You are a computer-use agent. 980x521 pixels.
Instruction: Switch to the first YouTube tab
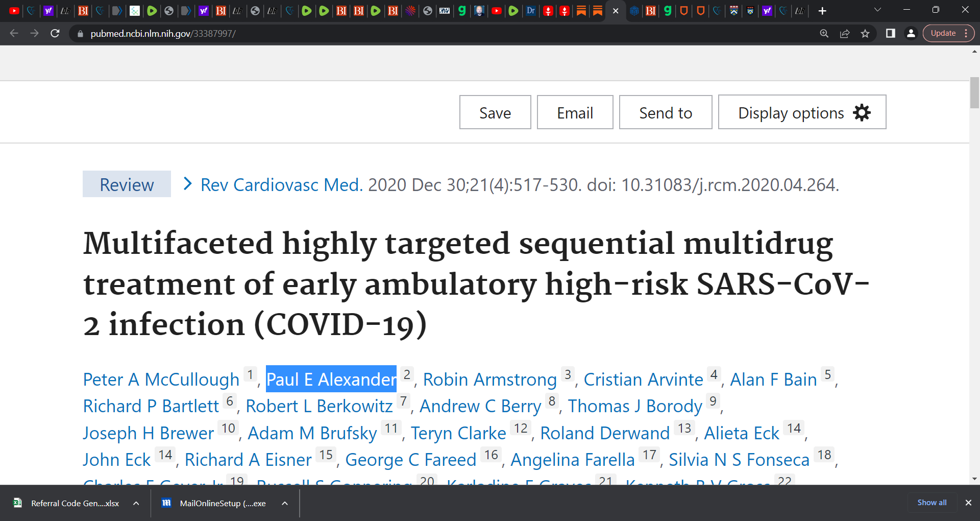tap(14, 11)
